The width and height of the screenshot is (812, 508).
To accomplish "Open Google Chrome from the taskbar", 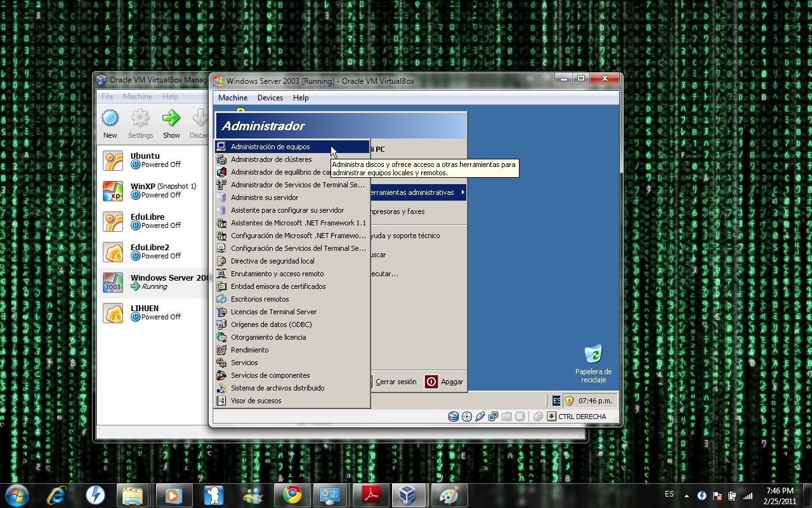I will coord(292,495).
